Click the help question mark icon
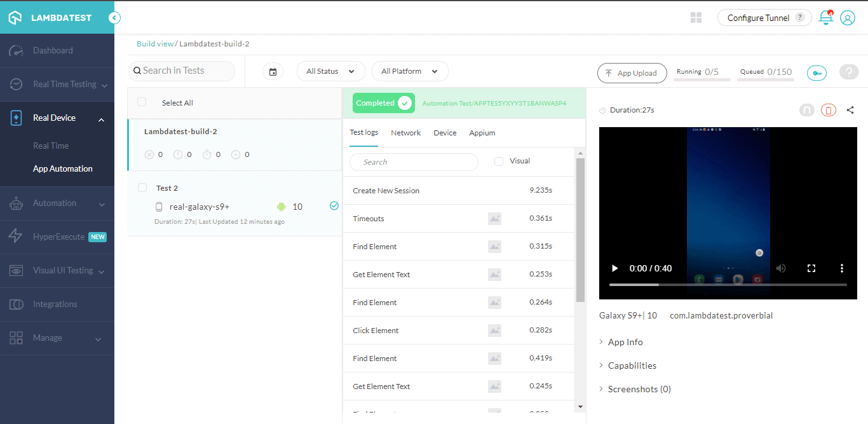868x424 pixels. 849,72
